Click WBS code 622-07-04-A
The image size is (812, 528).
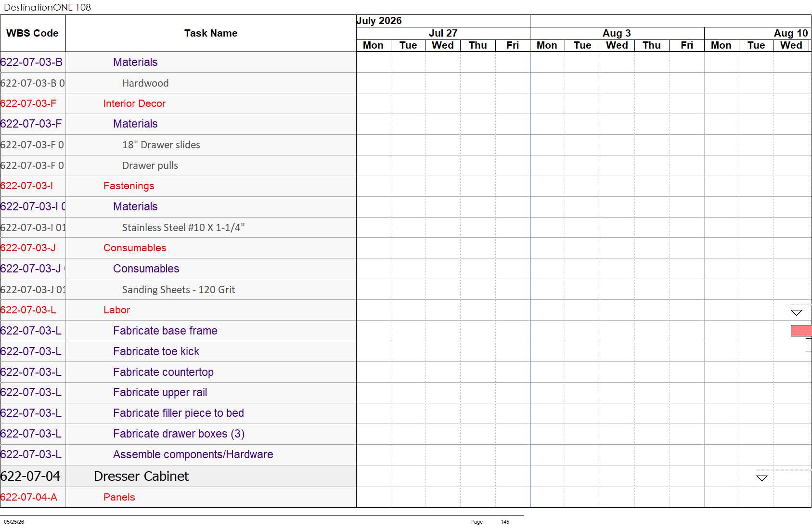coord(29,497)
